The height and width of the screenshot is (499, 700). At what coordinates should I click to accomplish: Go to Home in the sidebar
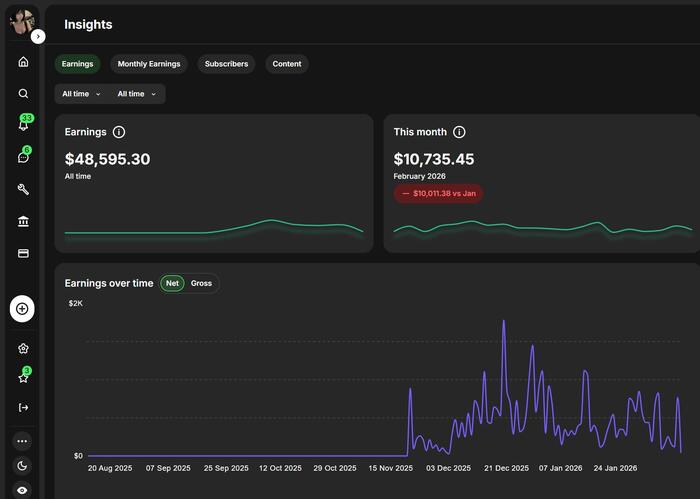tap(23, 62)
